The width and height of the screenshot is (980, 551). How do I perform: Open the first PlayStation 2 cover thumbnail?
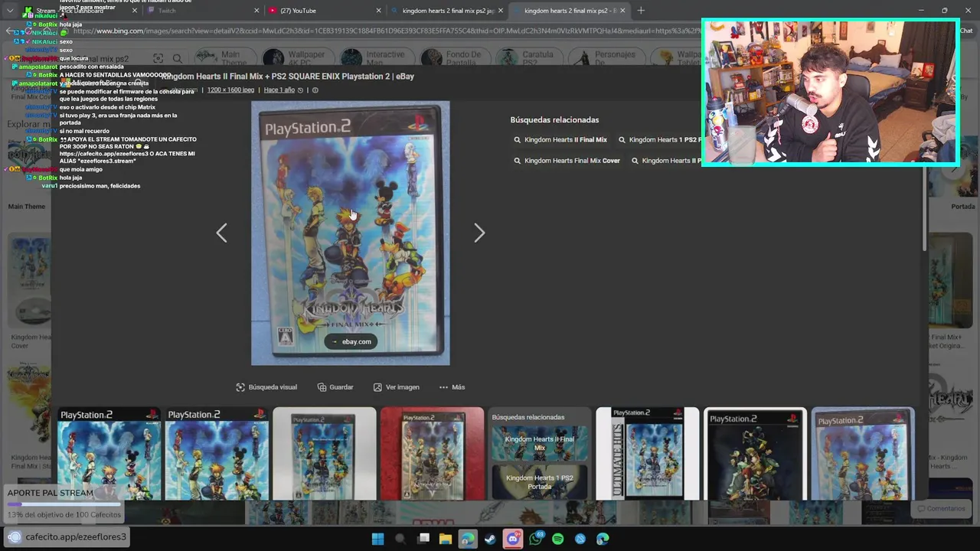tap(109, 454)
